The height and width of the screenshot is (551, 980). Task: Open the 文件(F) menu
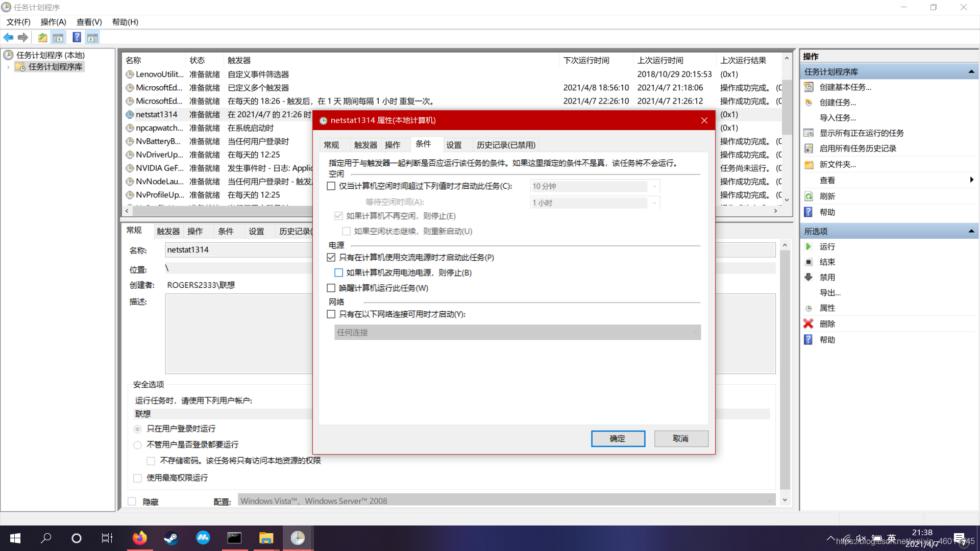click(18, 22)
